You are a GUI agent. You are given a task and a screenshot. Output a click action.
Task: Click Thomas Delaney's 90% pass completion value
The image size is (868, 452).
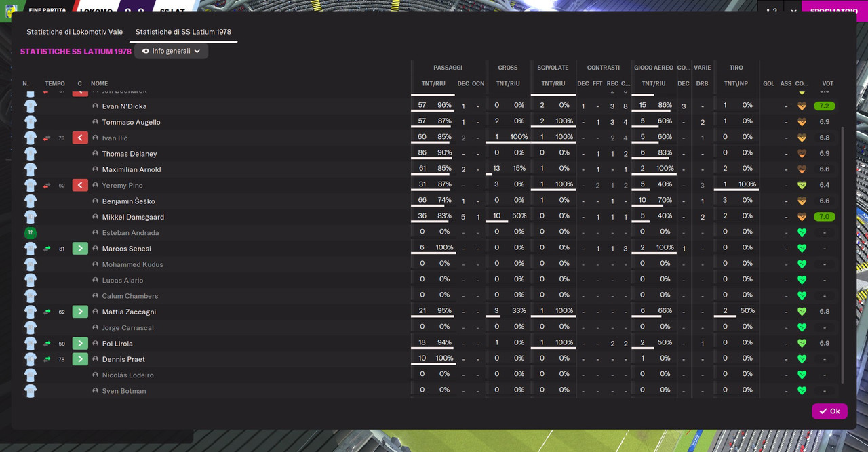[x=444, y=152]
